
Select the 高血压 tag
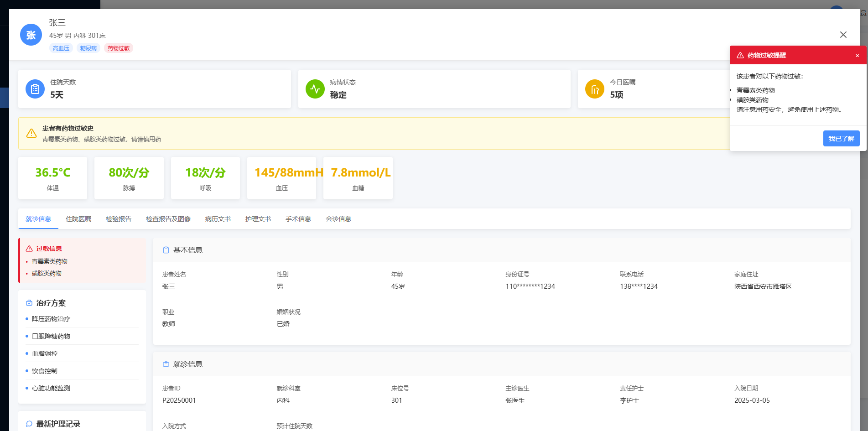(x=61, y=48)
